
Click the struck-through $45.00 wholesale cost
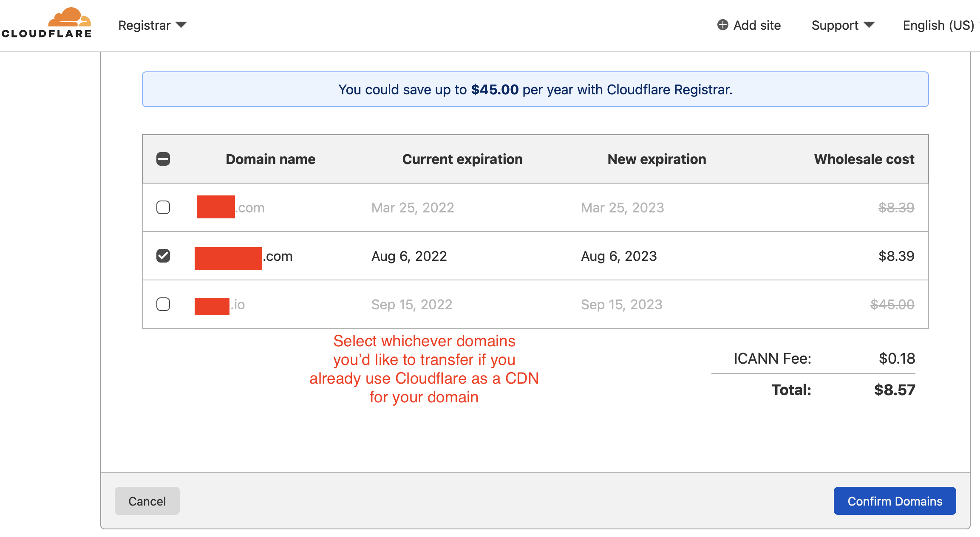(x=892, y=305)
